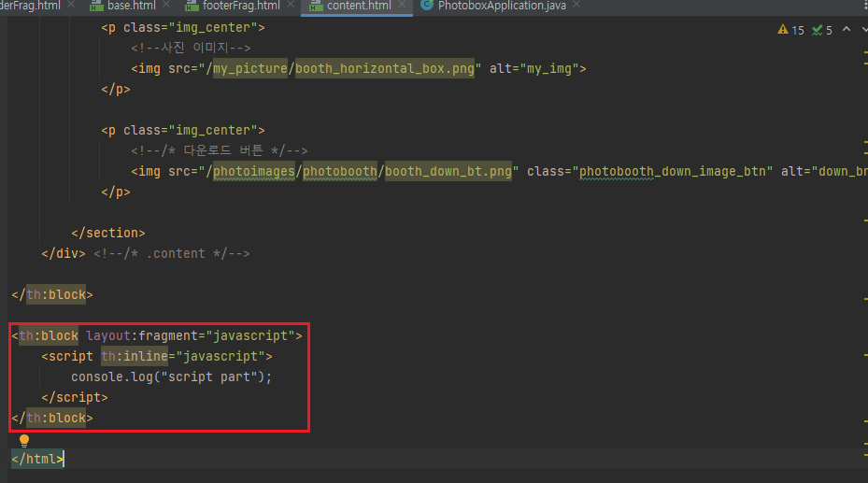Viewport: 868px width, 483px height.
Task: Close the headerFrag.html tab at far left
Action: tap(71, 5)
